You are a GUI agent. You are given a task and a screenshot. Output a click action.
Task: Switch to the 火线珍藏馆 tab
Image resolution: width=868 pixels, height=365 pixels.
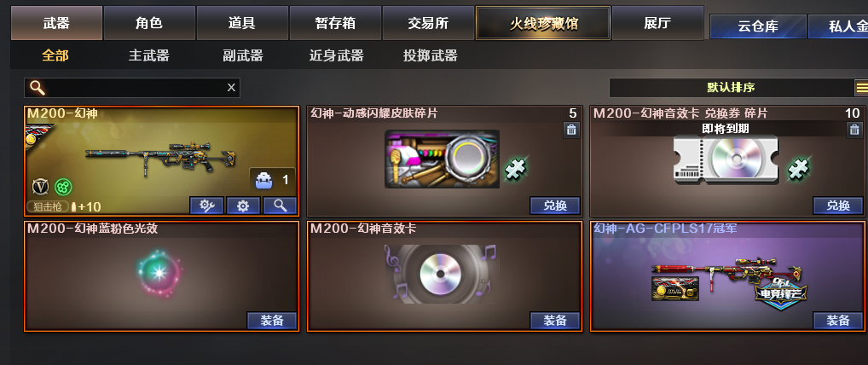[x=543, y=23]
